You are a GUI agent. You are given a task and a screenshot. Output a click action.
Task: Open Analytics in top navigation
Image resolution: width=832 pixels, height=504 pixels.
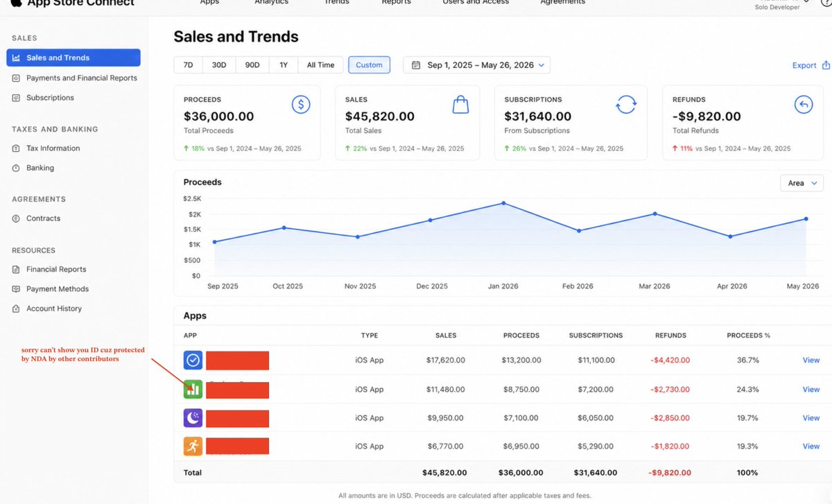(x=271, y=3)
